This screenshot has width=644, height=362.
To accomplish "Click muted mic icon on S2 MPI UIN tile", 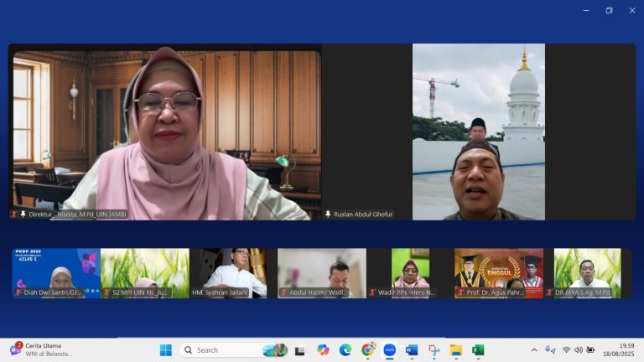I will coord(106,292).
